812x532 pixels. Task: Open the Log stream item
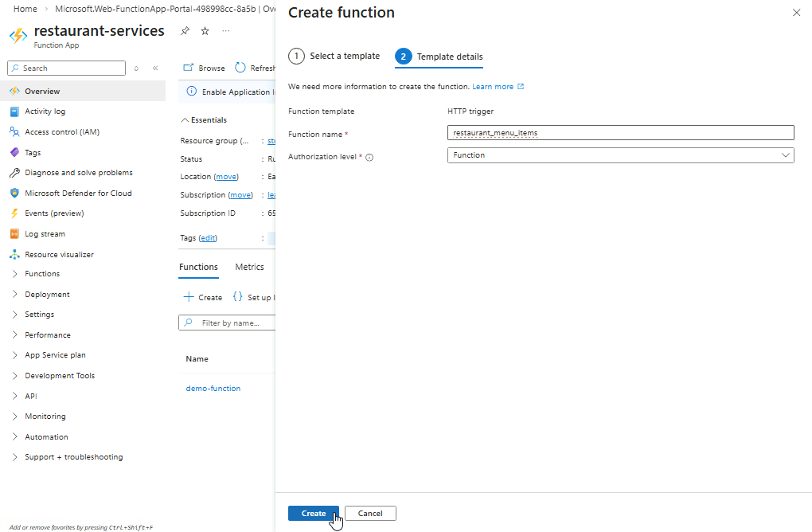45,234
